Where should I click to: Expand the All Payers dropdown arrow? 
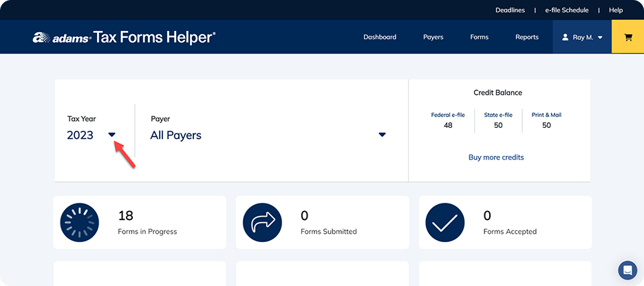382,135
